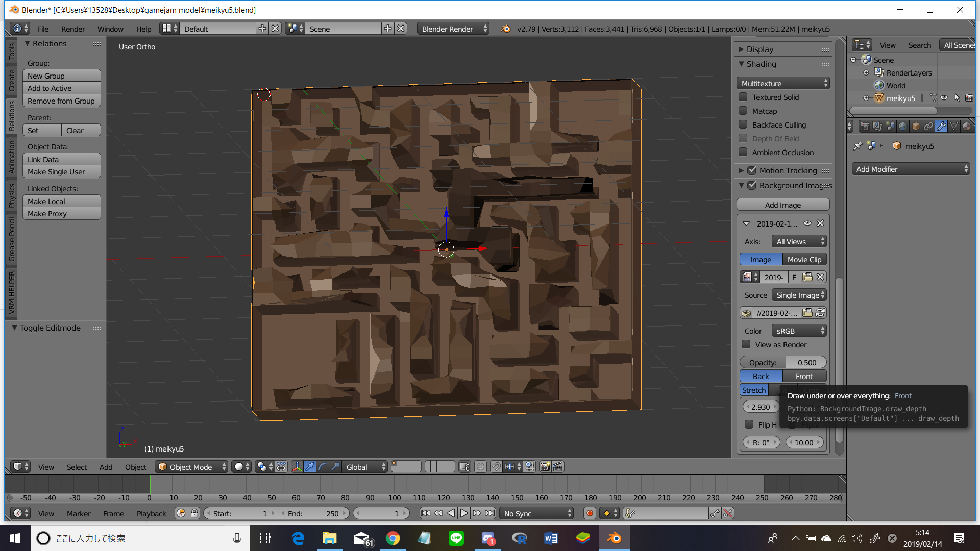
Task: Toggle the snap magnet icon
Action: tap(496, 467)
